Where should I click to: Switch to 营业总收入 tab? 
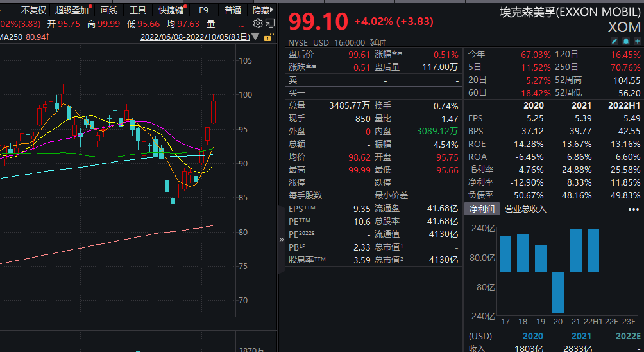pyautogui.click(x=525, y=209)
